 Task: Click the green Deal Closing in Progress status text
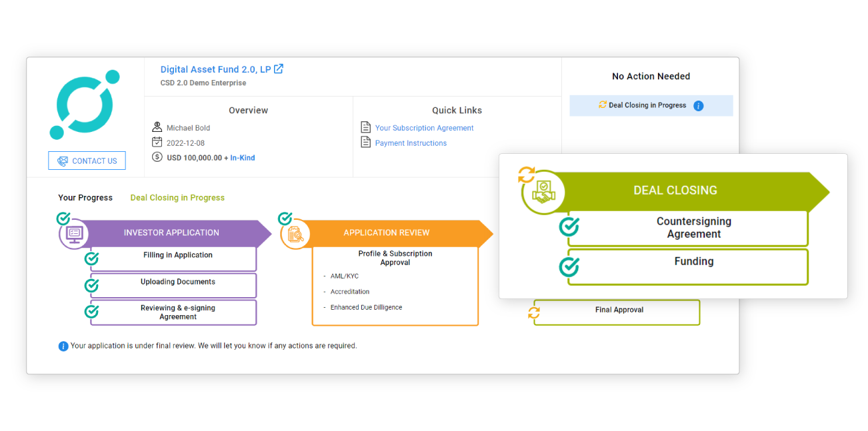tap(177, 198)
